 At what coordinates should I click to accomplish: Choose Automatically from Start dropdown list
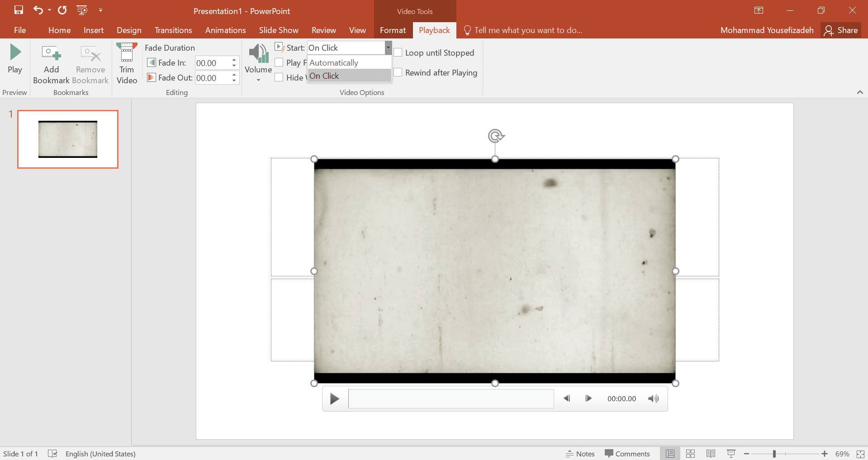pos(334,63)
